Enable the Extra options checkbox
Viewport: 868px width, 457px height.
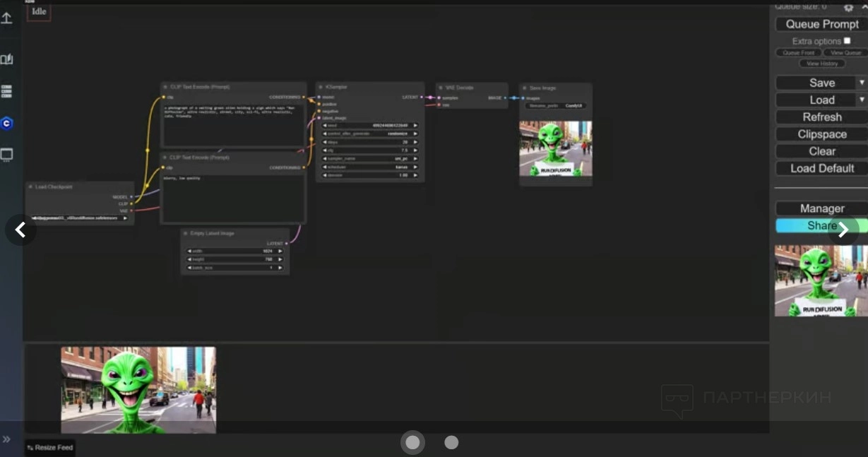[x=847, y=41]
